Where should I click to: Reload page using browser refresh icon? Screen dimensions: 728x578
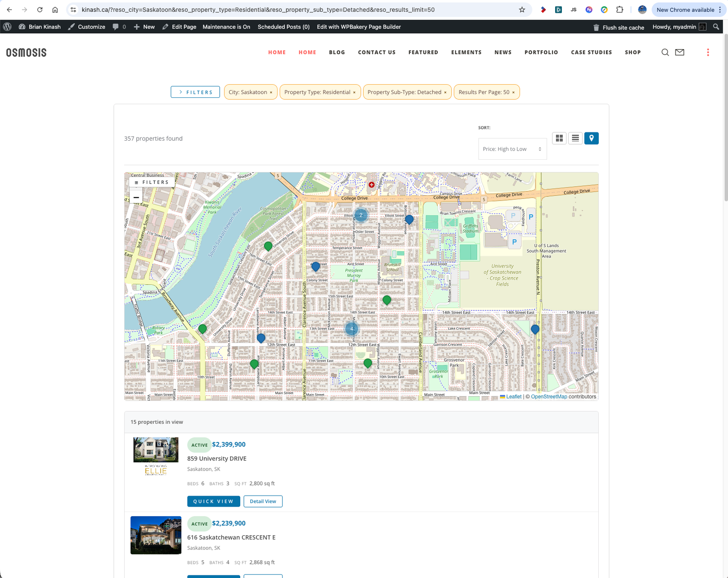pyautogui.click(x=40, y=10)
